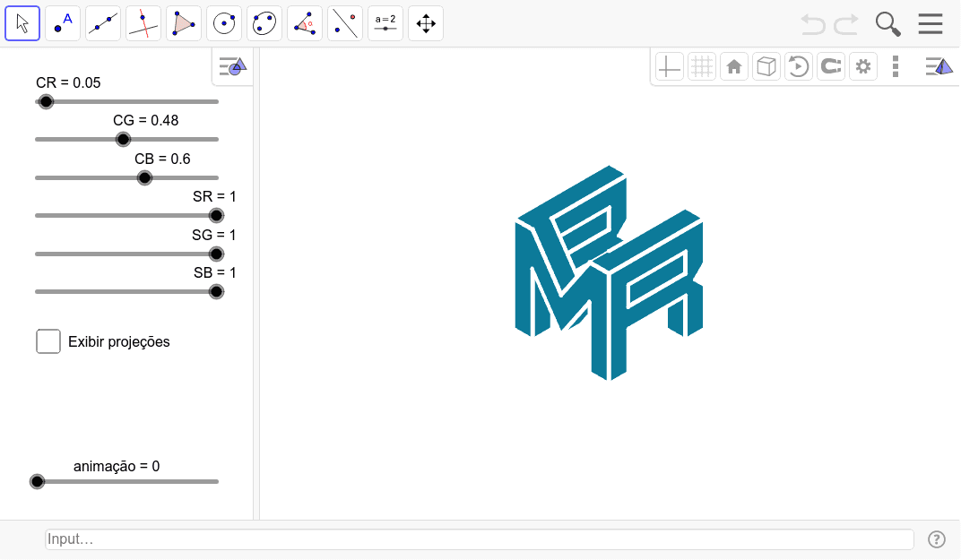Viewport: 961px width, 560px height.
Task: Select the Polygon tool
Action: coord(184,23)
